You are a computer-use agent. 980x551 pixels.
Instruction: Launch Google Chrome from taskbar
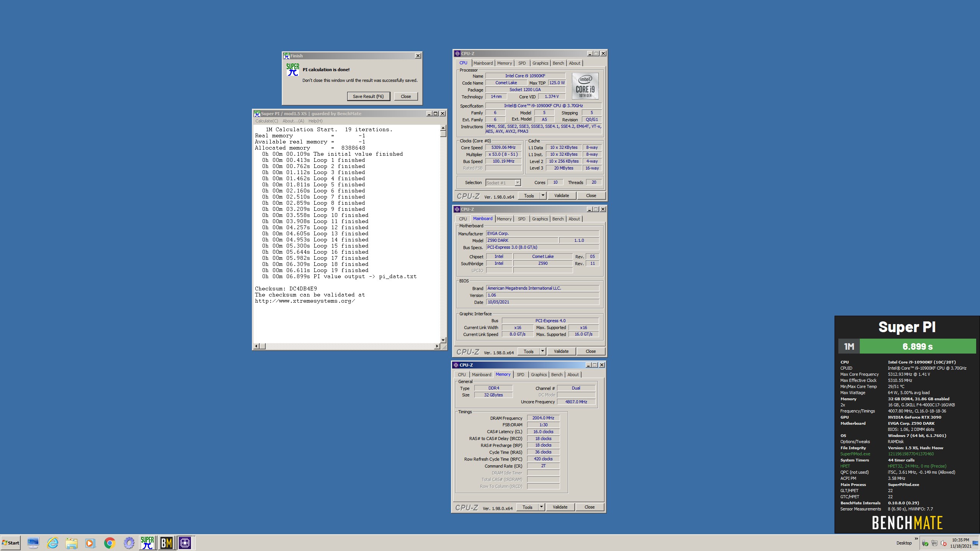(109, 543)
